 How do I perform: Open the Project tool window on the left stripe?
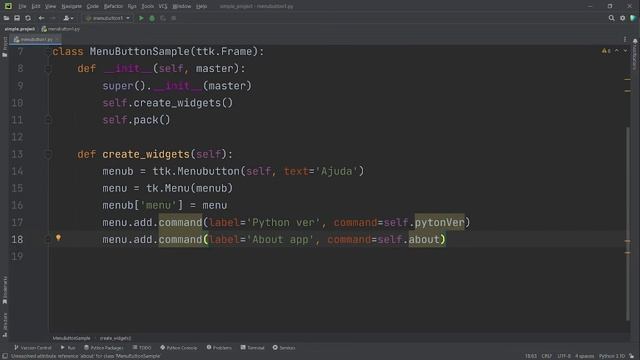(x=4, y=47)
